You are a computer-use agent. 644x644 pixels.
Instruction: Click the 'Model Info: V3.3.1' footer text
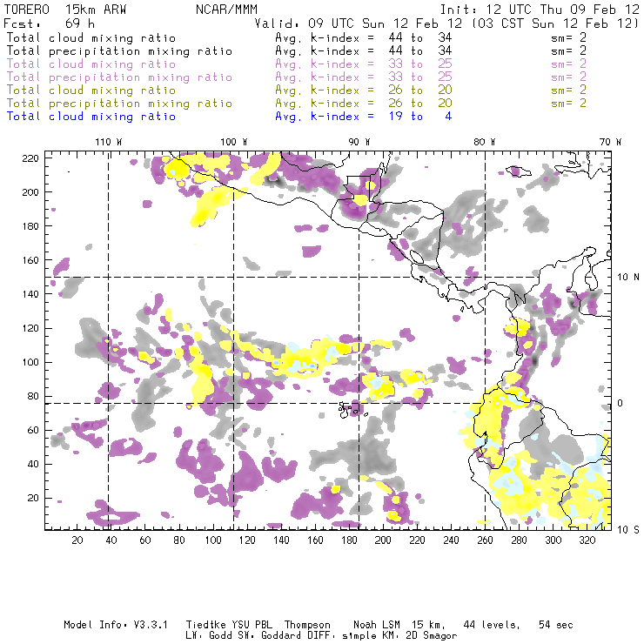click(116, 625)
